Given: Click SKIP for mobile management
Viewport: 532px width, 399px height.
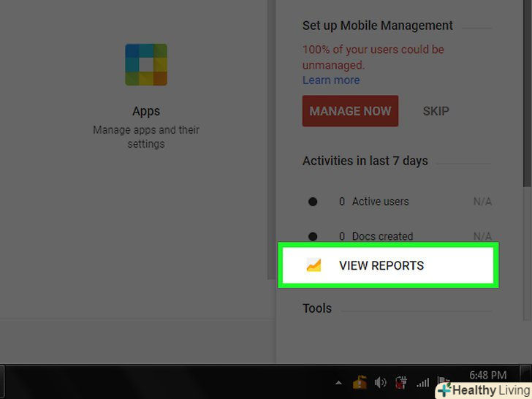Looking at the screenshot, I should point(436,111).
